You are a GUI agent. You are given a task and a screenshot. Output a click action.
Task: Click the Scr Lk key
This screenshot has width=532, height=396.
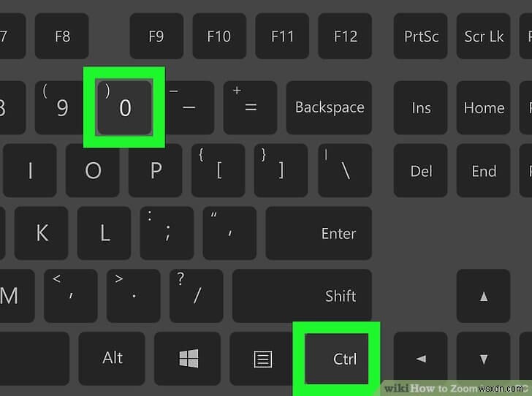click(484, 36)
